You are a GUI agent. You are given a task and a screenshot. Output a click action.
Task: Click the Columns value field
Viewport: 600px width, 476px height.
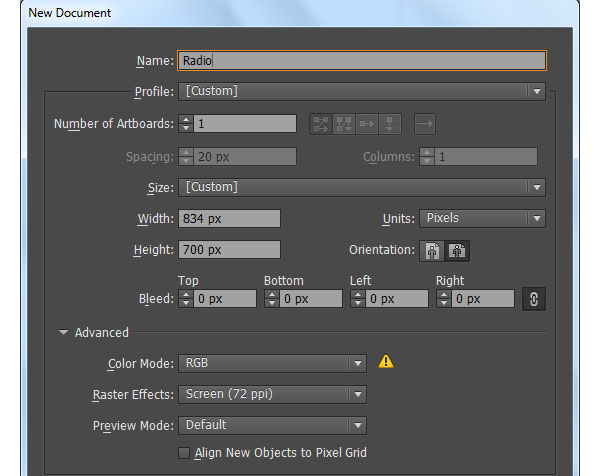pyautogui.click(x=486, y=156)
